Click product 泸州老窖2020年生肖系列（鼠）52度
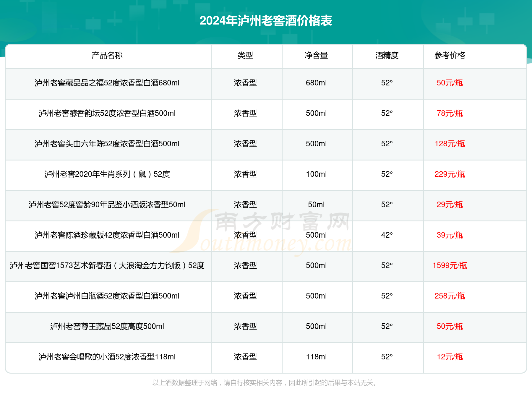Image resolution: width=532 pixels, height=399 pixels. [107, 174]
